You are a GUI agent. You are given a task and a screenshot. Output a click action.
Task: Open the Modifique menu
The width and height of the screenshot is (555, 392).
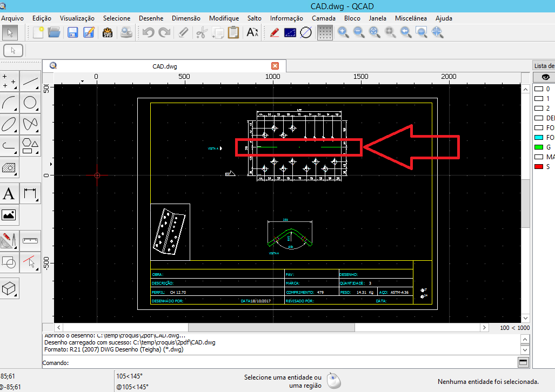(x=224, y=18)
